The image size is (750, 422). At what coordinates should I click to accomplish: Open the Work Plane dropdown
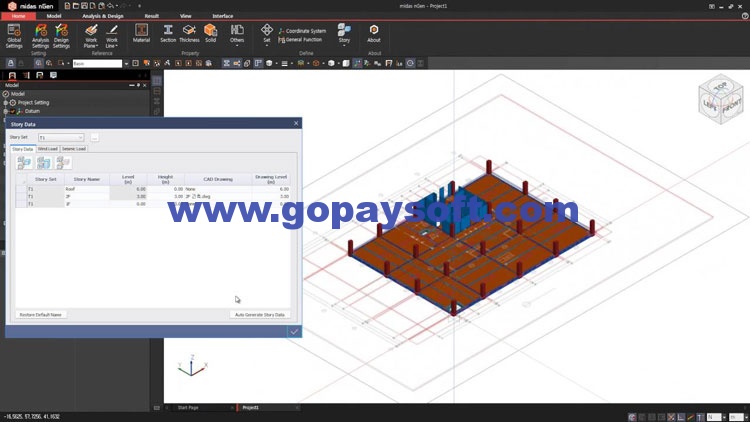(x=91, y=36)
